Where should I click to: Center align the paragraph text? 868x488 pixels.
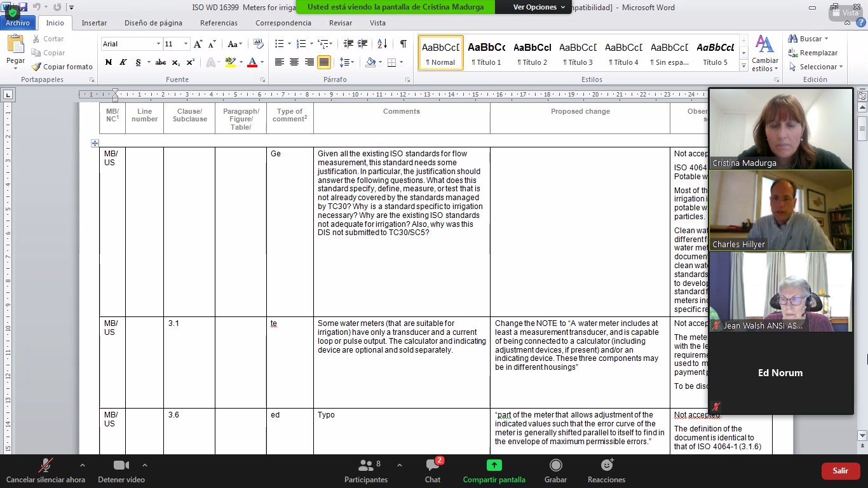[294, 62]
